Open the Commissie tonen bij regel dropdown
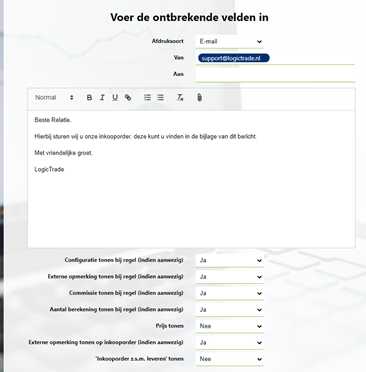Viewport: 366px width, 372px height. pos(230,293)
